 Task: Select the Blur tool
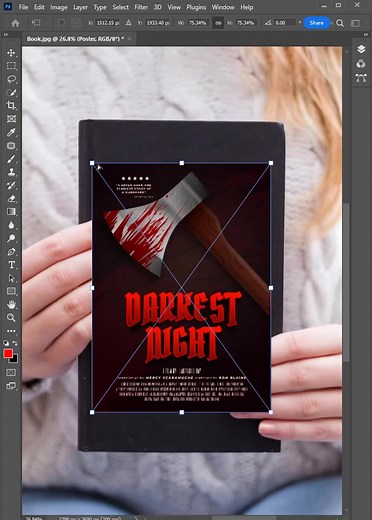coord(11,225)
